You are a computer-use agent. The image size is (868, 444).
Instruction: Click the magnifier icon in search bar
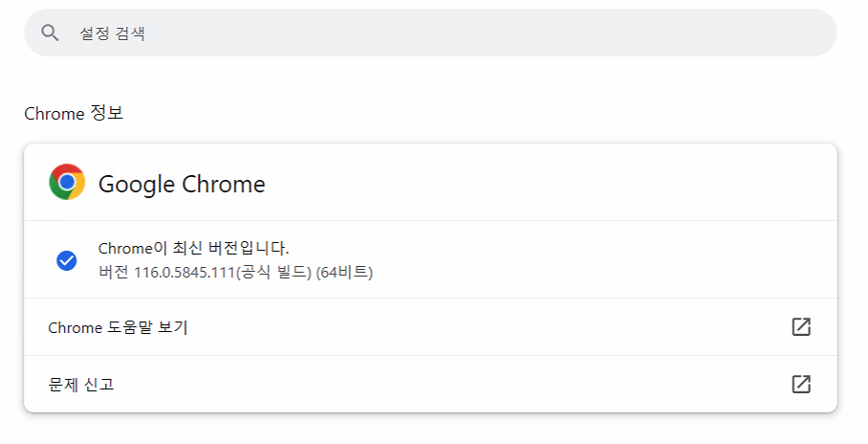point(51,33)
